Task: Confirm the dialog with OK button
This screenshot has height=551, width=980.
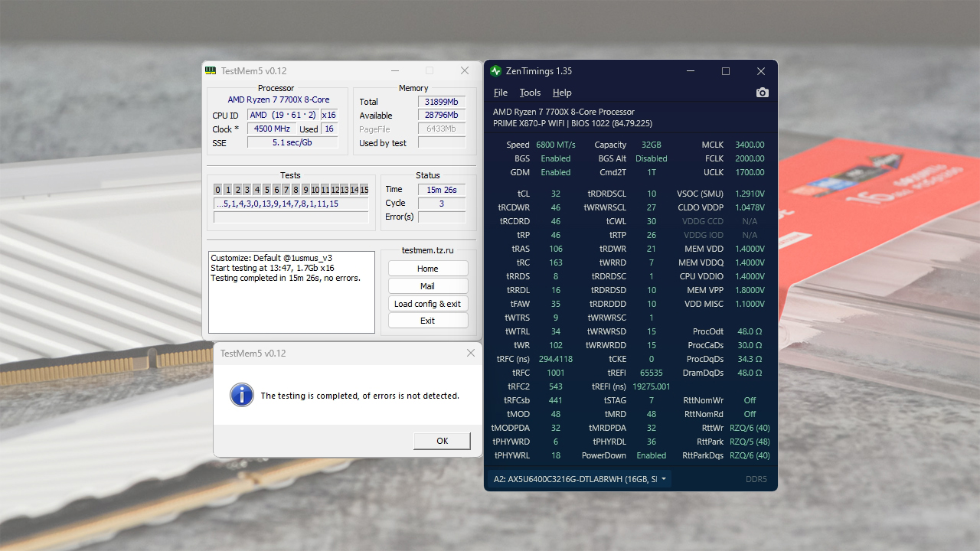Action: pos(442,441)
